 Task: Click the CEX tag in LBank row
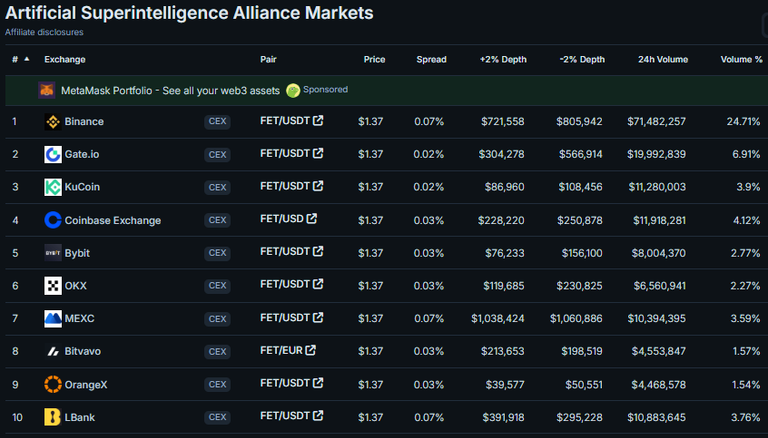click(x=217, y=417)
